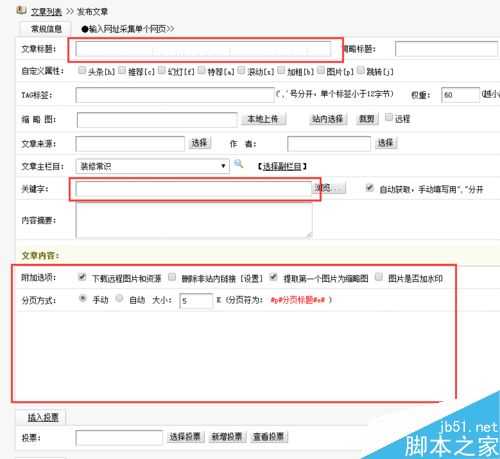Click the 裁剪 button
This screenshot has width=500, height=459.
(x=367, y=119)
